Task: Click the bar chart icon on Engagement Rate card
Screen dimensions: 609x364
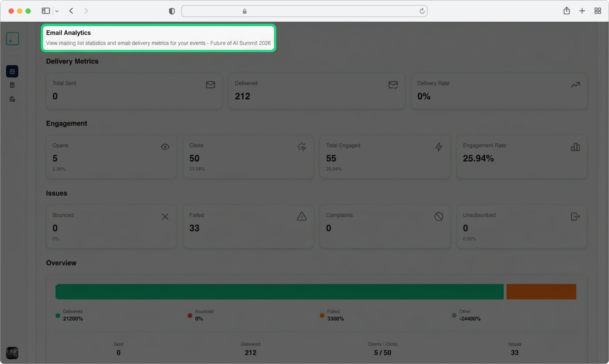Action: click(x=576, y=147)
